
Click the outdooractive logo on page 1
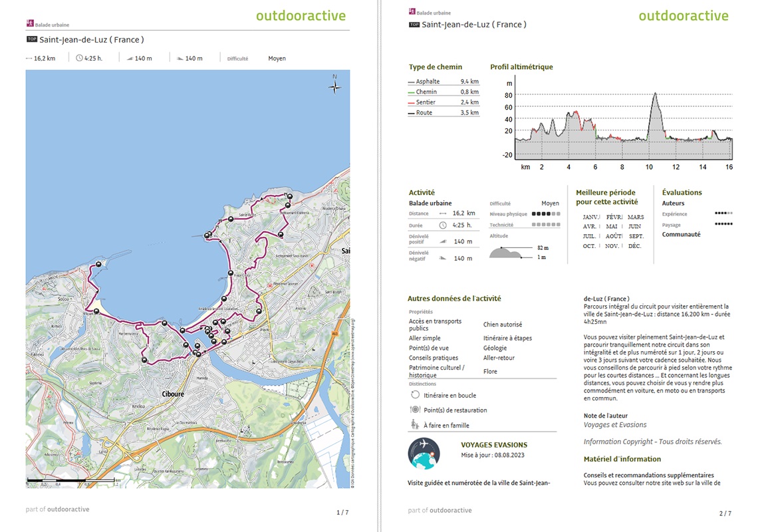pyautogui.click(x=301, y=16)
